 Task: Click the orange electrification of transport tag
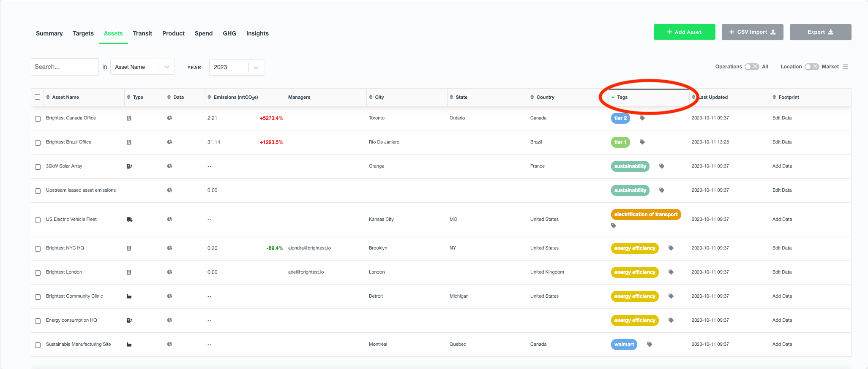tap(646, 214)
